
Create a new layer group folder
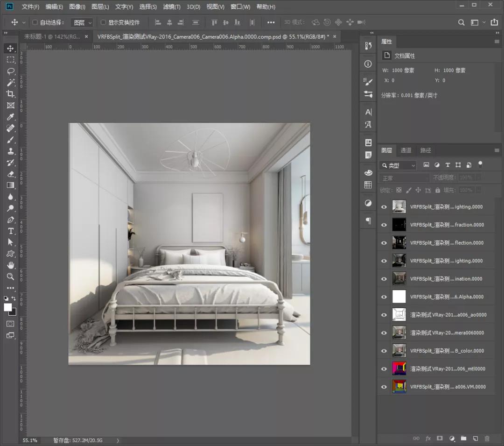463,439
